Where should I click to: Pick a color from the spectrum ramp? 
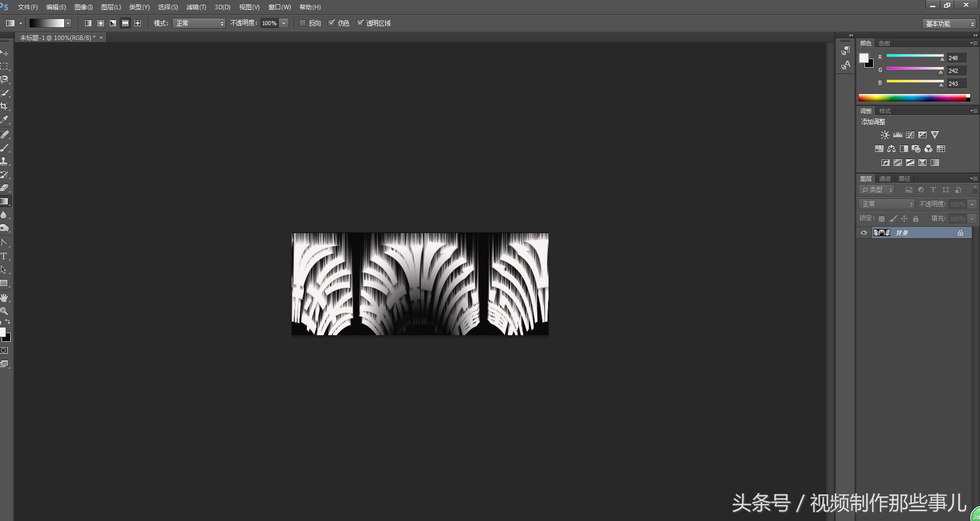coord(914,98)
